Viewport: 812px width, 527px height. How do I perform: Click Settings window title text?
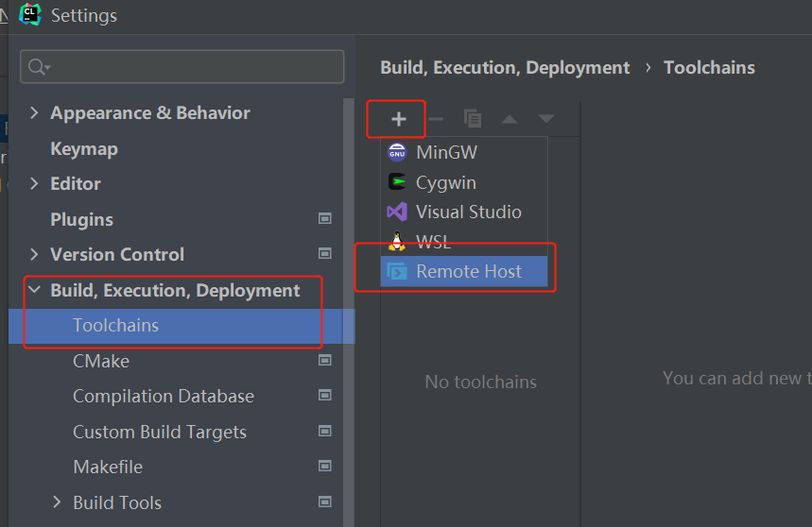pos(84,15)
